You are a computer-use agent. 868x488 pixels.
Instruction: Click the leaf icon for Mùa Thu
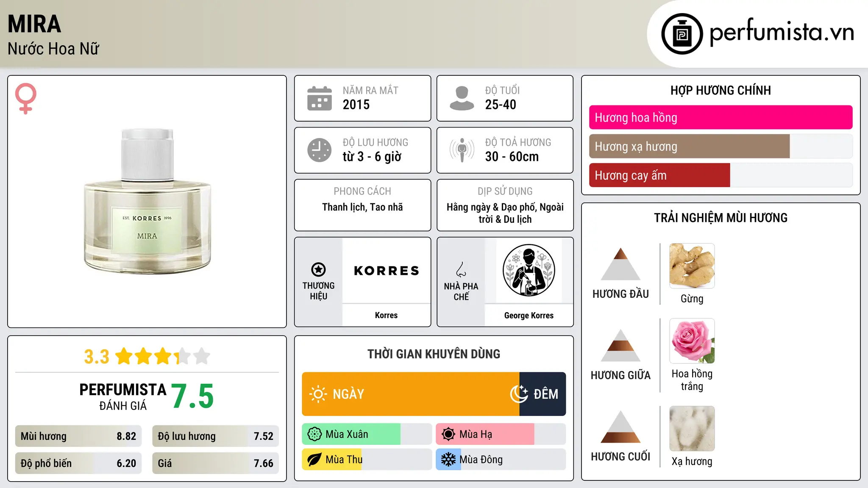tap(314, 460)
